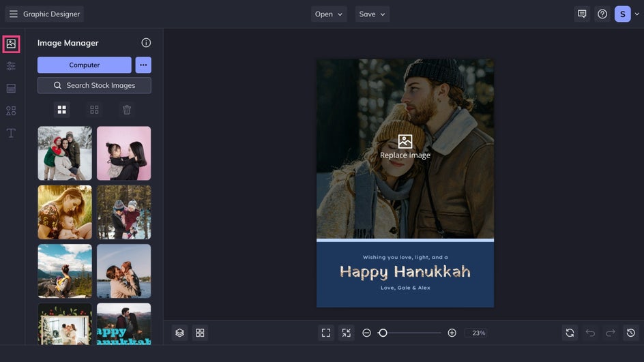Select the holiday framed card thumbnail
The height and width of the screenshot is (362, 644).
pos(65,325)
